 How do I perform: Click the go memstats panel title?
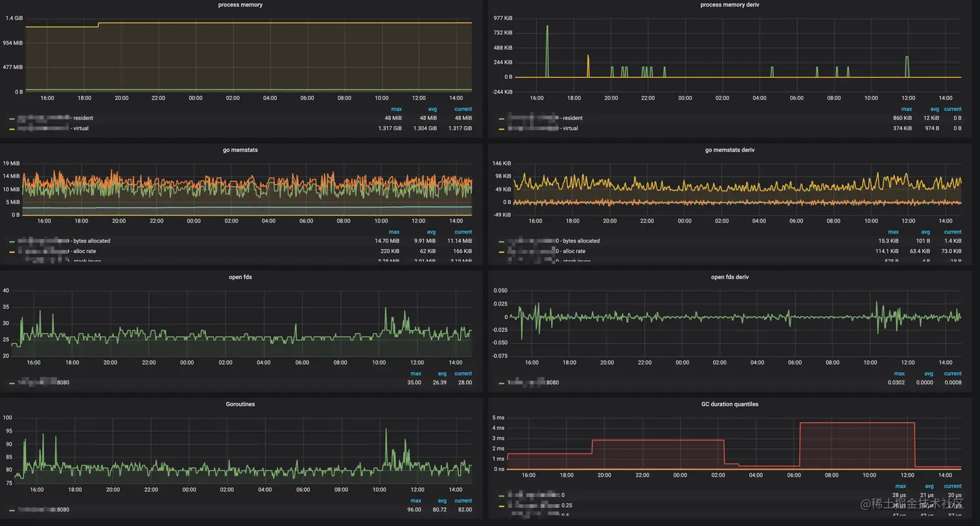240,150
